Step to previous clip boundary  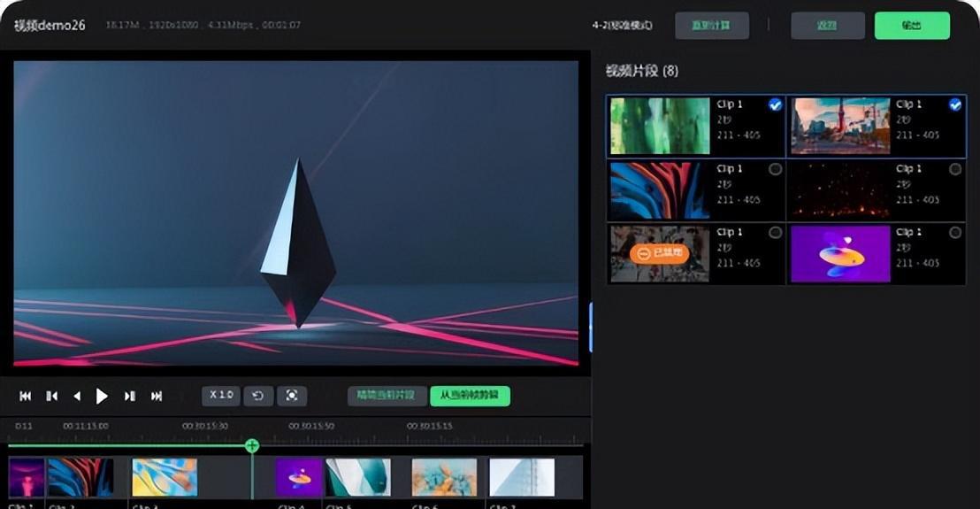click(x=52, y=396)
